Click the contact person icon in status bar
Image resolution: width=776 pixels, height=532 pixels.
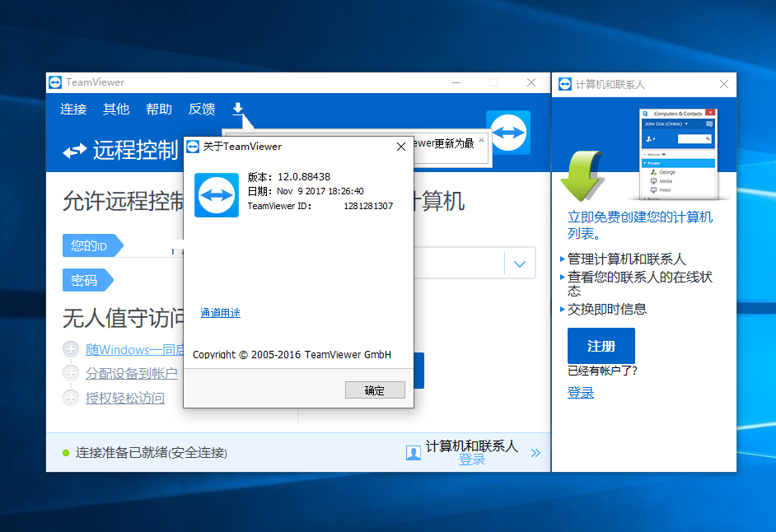pos(414,452)
